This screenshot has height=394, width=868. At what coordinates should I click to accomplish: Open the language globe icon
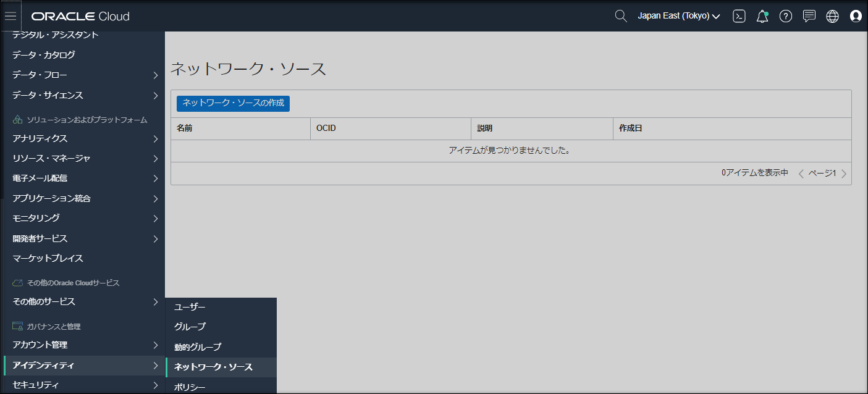click(832, 16)
